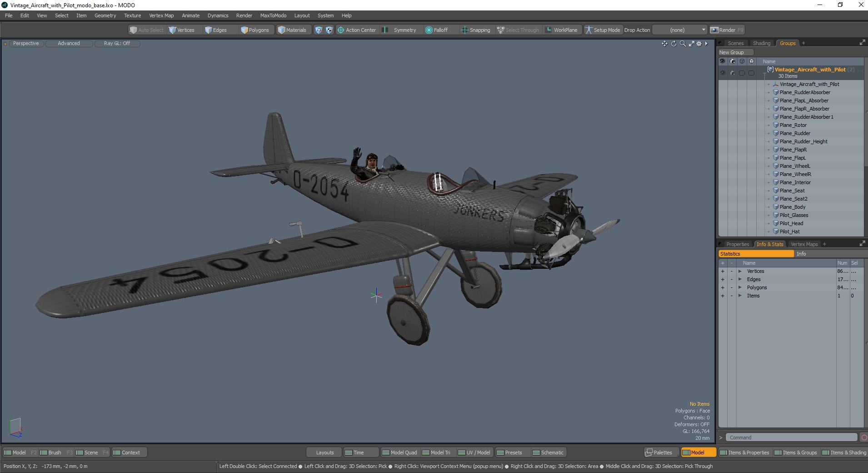868x473 pixels.
Task: Open the Action Center menu
Action: (x=357, y=30)
